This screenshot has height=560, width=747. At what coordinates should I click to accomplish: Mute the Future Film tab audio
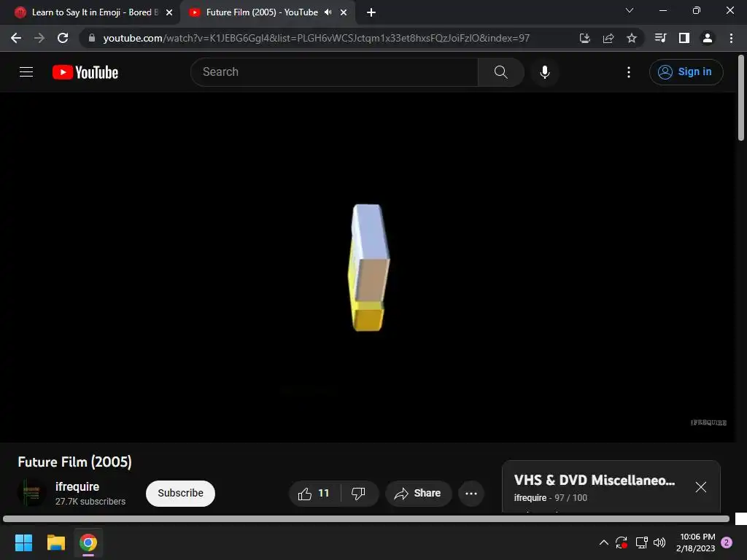coord(328,12)
